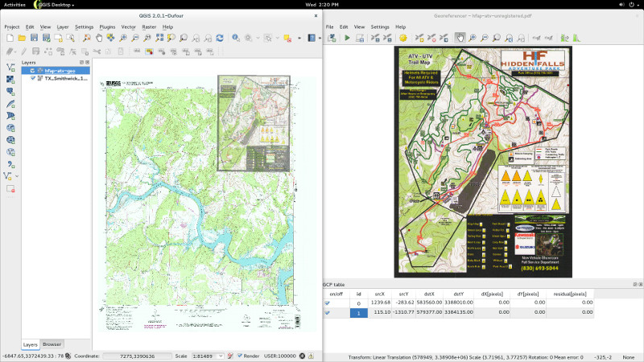Open the QGIS Desktop app menu arrow

click(x=73, y=5)
